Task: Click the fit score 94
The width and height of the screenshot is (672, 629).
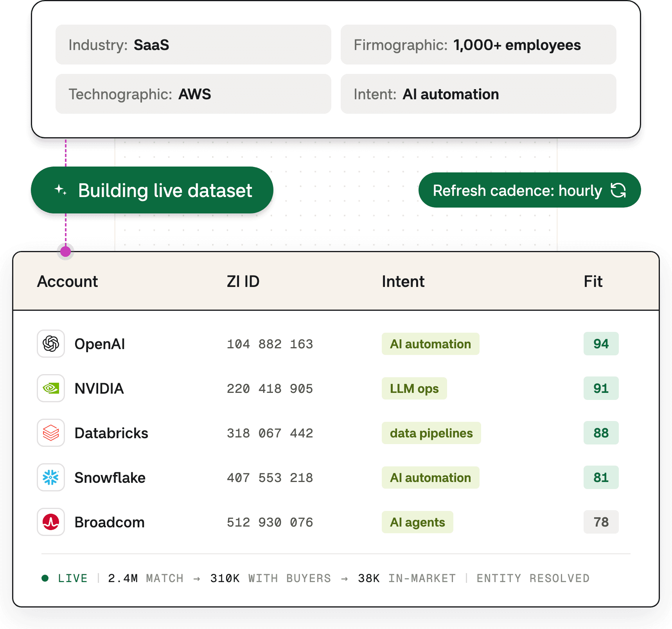Action: tap(601, 344)
